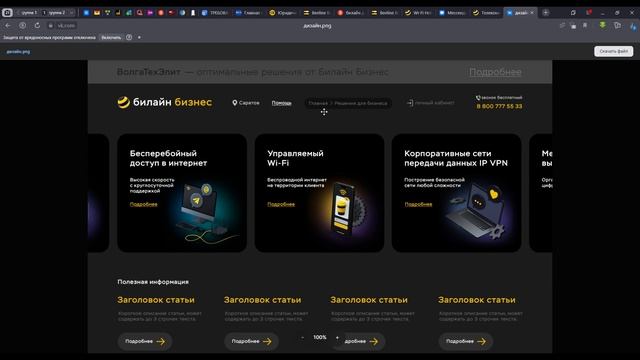Switch to the Главная tab
Screen dimensions: 640x360
pyautogui.click(x=249, y=13)
